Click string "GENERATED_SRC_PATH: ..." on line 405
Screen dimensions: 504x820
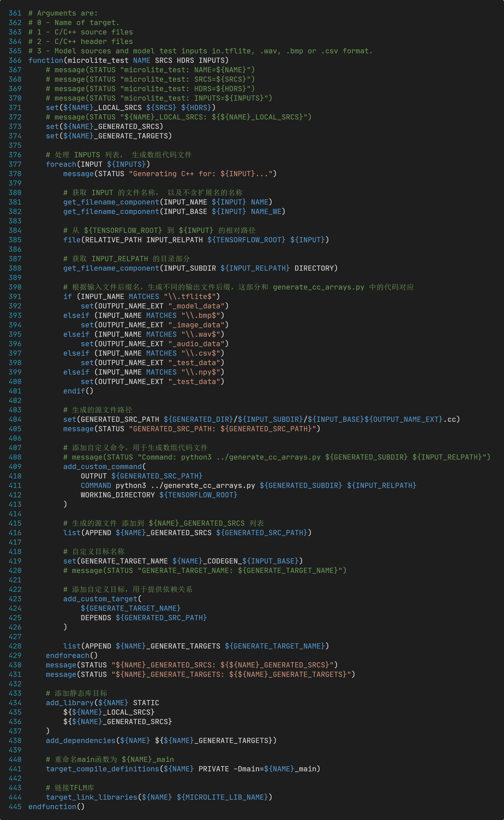pos(222,429)
